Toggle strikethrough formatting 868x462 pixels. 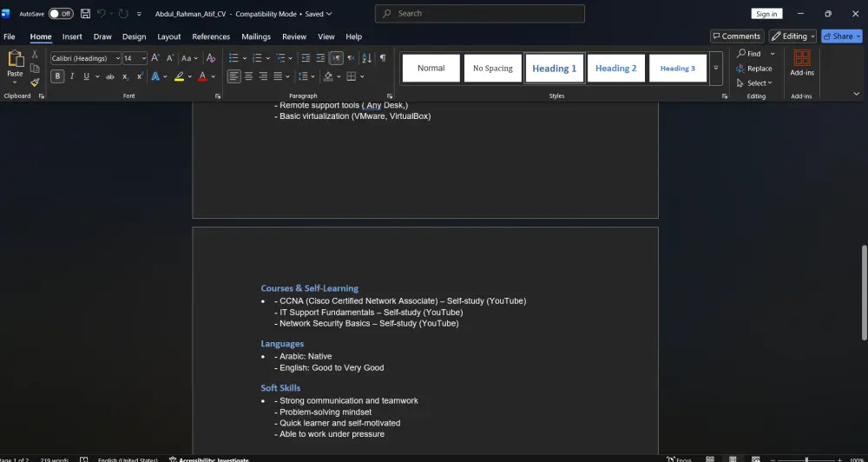coord(110,76)
